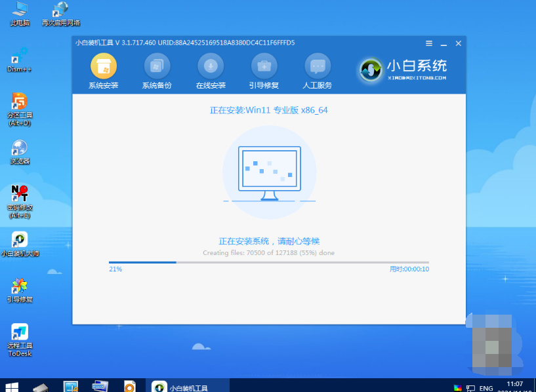Launch Dism++ from the desktop
Viewport: 536px width, 392px height.
pyautogui.click(x=19, y=59)
